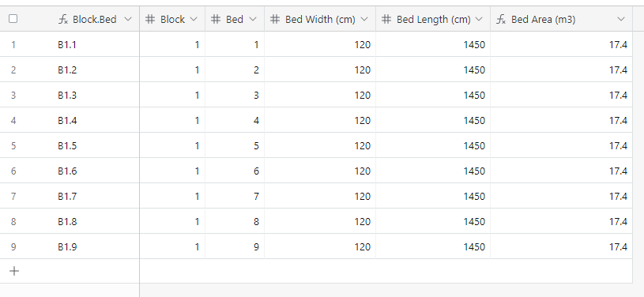The height and width of the screenshot is (297, 644).
Task: Open the Bed Length (cm) column dropdown
Action: (479, 19)
